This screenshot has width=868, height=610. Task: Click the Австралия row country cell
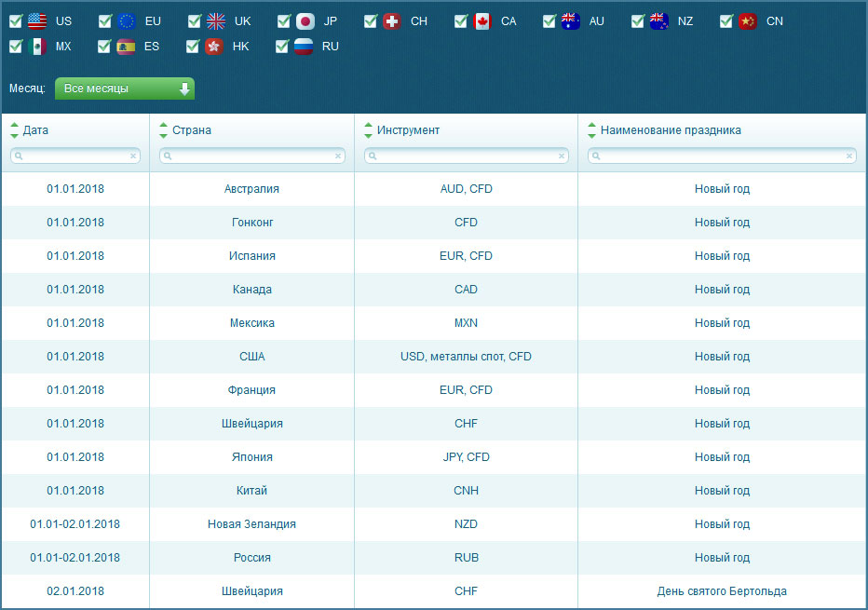(x=251, y=189)
